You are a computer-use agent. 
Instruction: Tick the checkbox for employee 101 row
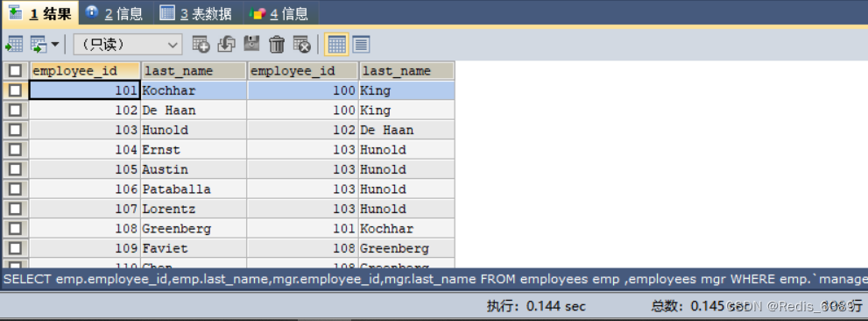pos(15,90)
